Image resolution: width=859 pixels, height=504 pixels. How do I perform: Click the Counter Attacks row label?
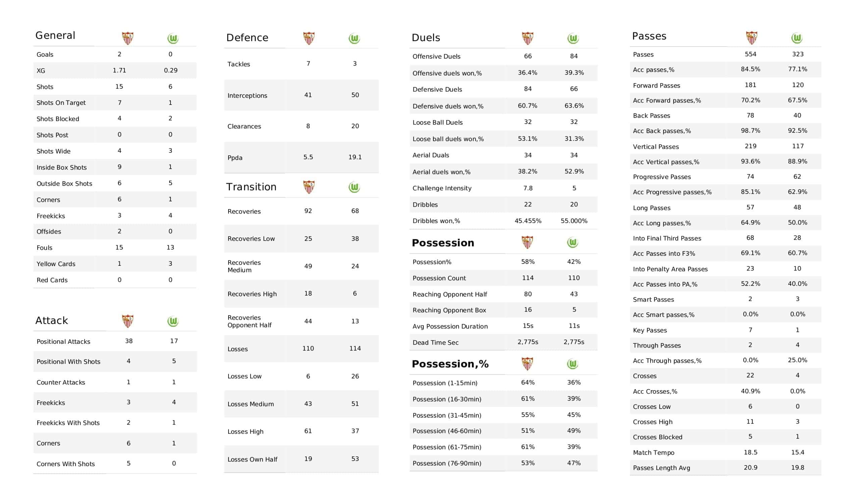click(x=61, y=382)
